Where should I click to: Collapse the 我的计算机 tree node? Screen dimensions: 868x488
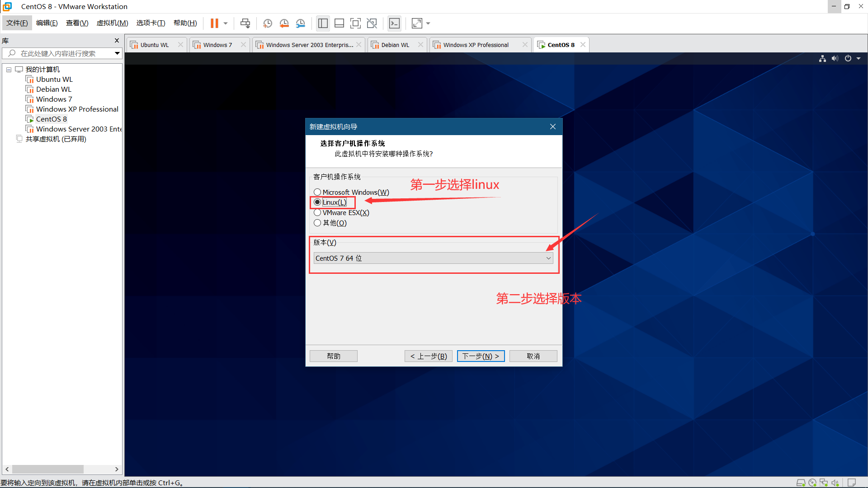(9, 70)
